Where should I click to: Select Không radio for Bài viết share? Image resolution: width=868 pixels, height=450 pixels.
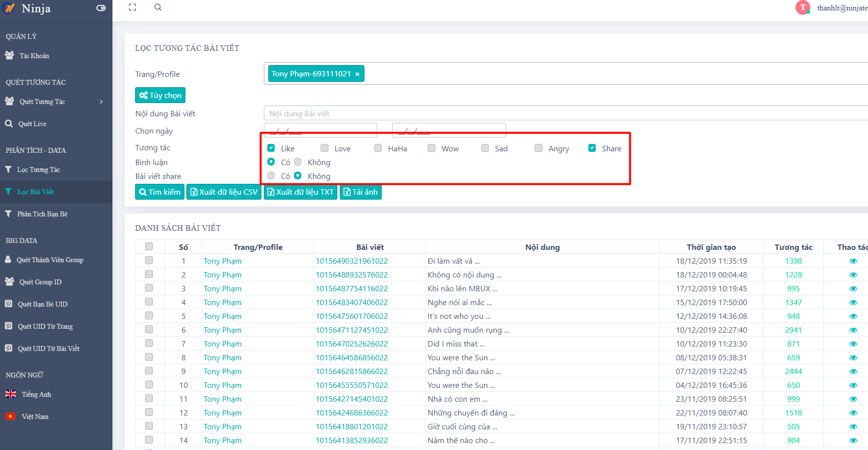point(298,175)
